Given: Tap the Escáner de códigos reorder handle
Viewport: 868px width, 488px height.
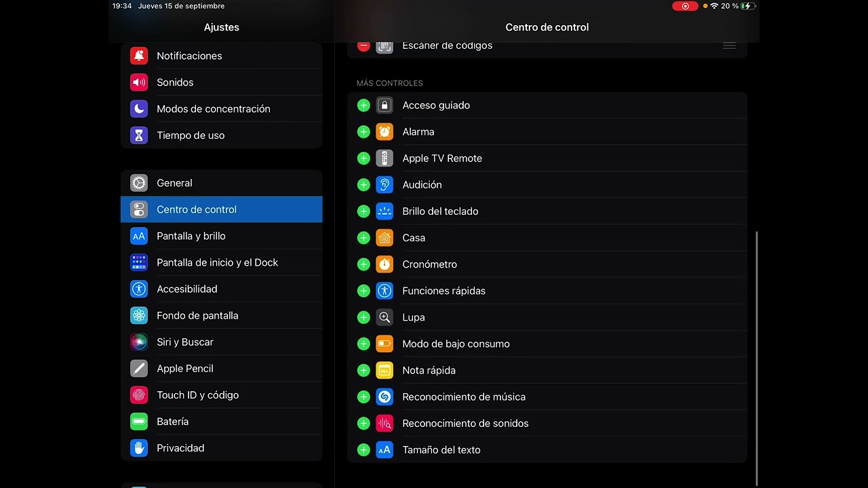Looking at the screenshot, I should click(x=729, y=45).
